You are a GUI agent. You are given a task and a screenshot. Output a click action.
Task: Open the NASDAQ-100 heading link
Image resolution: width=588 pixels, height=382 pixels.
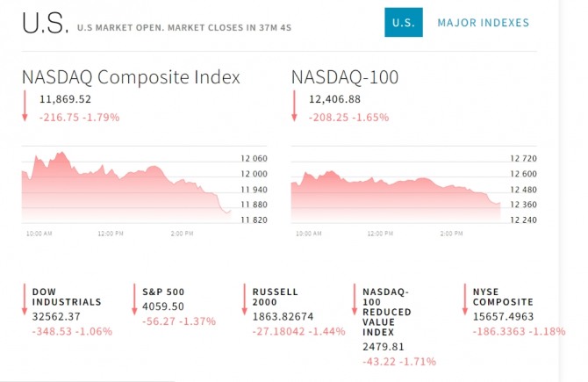point(345,77)
